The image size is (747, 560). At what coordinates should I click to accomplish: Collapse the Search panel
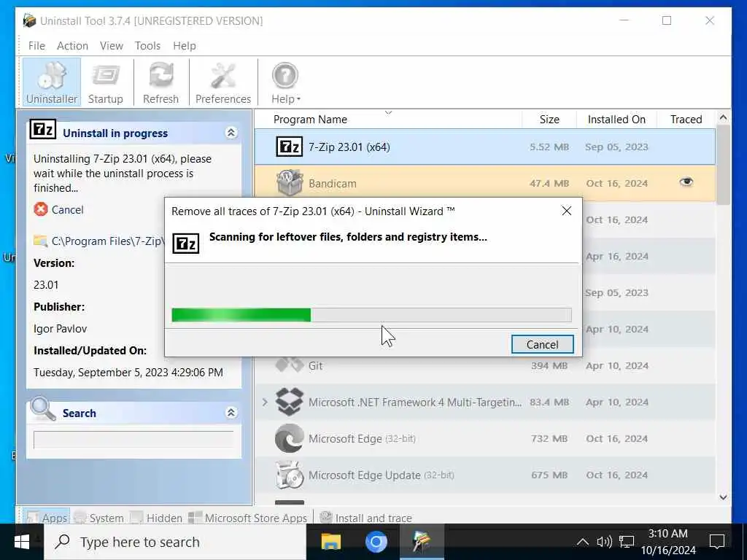click(x=231, y=413)
